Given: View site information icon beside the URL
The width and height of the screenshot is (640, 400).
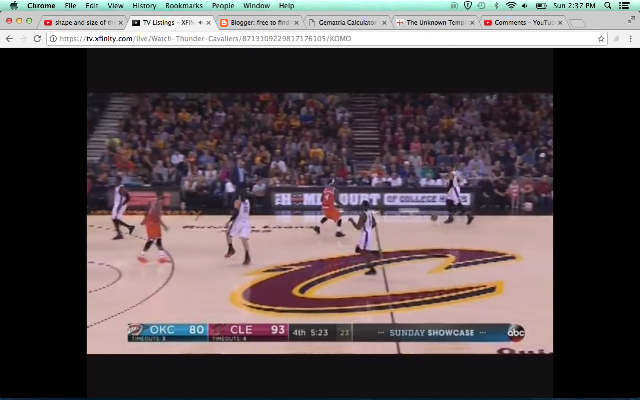Looking at the screenshot, I should pos(53,39).
